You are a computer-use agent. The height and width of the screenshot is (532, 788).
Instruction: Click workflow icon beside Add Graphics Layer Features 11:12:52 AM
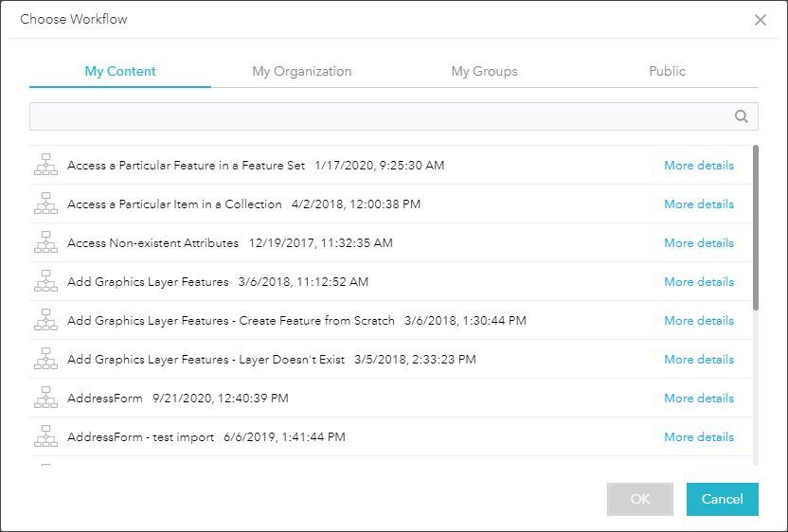click(45, 281)
